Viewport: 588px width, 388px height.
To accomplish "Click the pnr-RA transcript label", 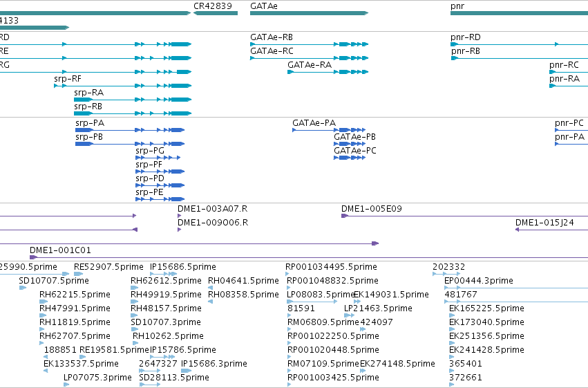I will tap(565, 79).
